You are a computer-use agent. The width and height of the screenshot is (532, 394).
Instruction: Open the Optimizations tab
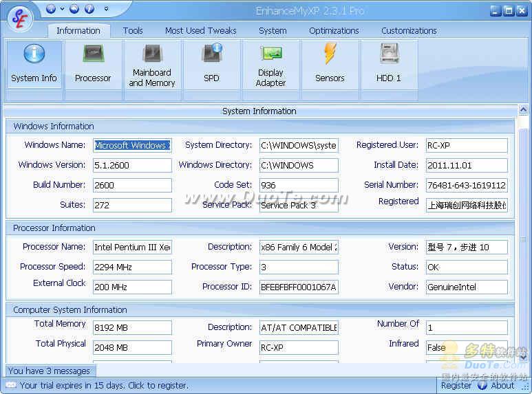(x=334, y=31)
